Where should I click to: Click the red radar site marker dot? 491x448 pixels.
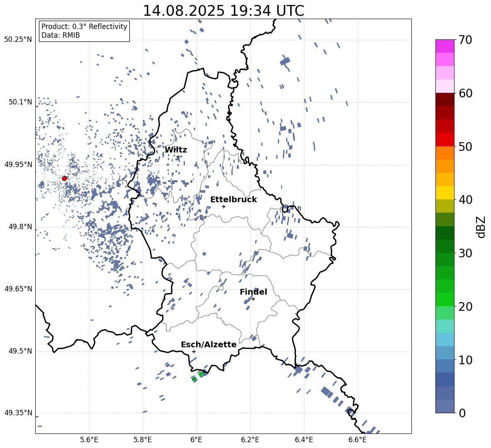[x=64, y=178]
